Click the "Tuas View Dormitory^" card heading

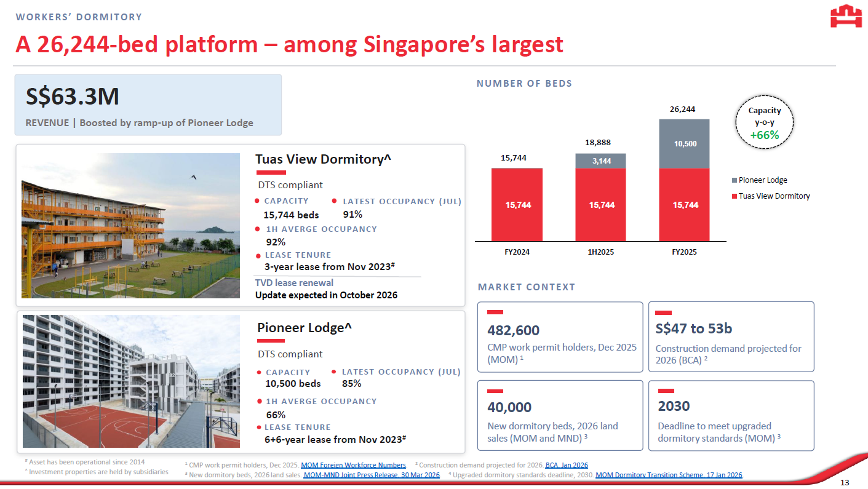pyautogui.click(x=324, y=159)
